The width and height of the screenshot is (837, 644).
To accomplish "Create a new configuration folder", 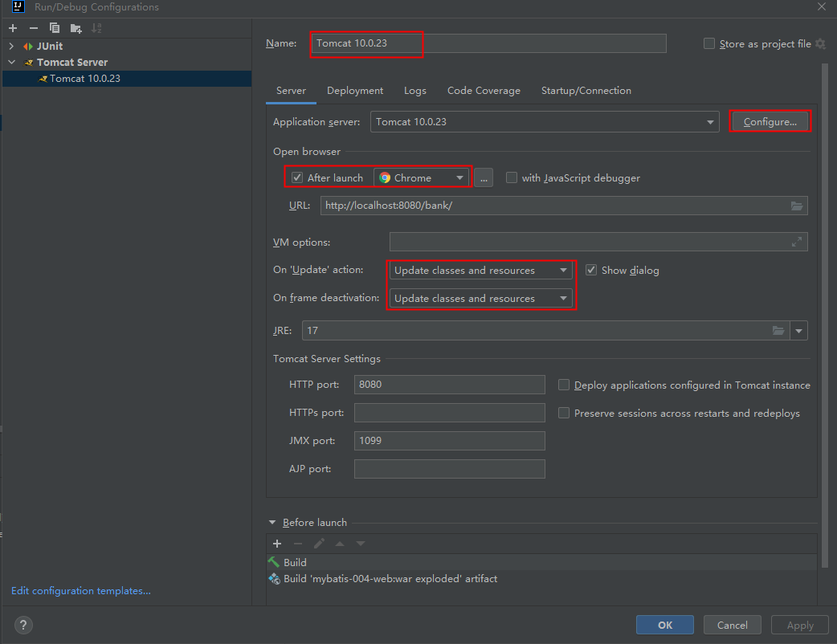I will pos(76,28).
